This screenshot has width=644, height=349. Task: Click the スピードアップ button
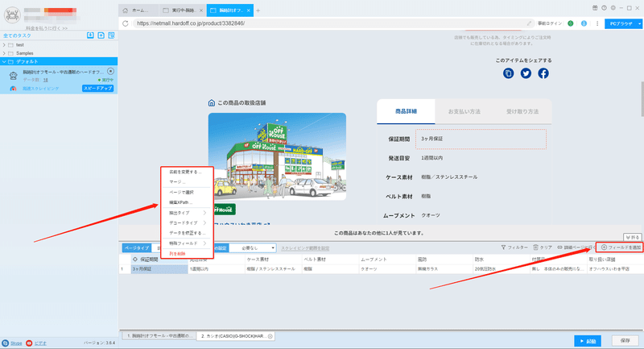97,89
